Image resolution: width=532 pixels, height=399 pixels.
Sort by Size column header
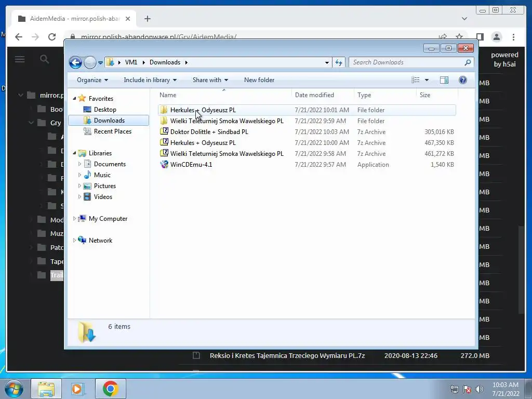coord(437,95)
